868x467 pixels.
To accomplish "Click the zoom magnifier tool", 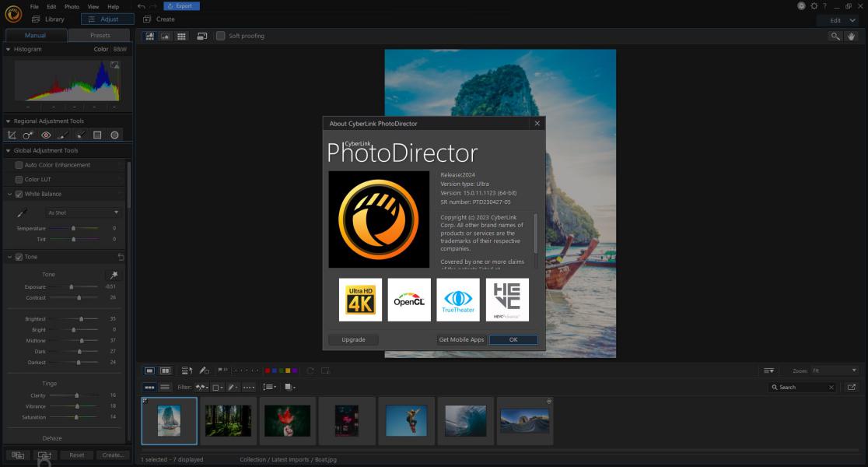I will click(x=835, y=36).
